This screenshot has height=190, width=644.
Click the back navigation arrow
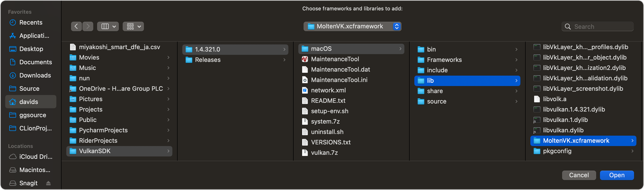(x=76, y=26)
